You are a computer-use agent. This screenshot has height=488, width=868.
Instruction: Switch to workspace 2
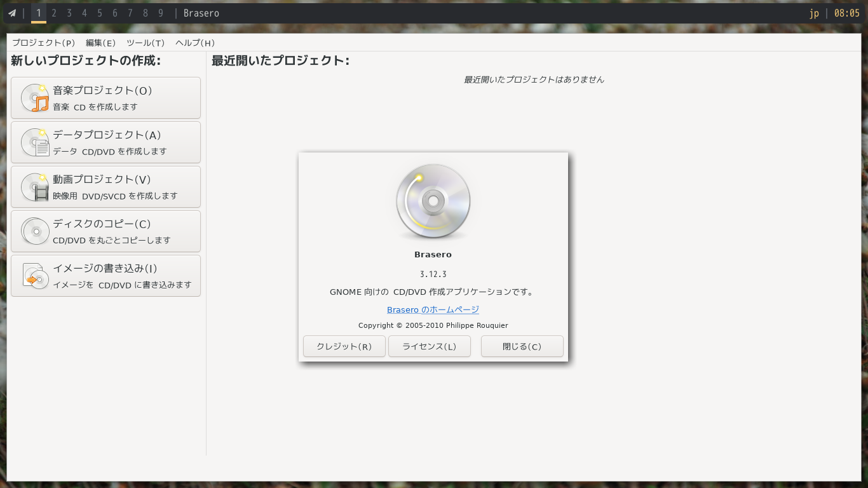pos(53,13)
